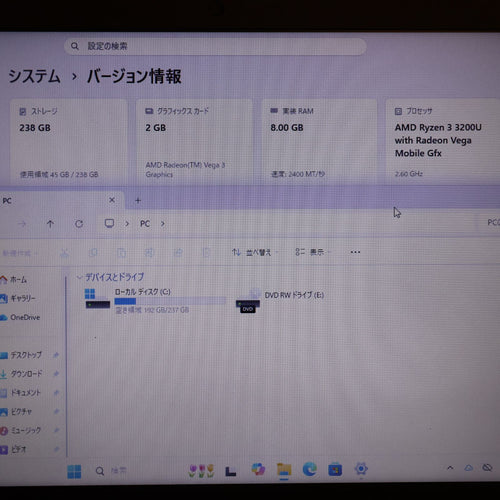Add a new File Explorer tab
The width and height of the screenshot is (500, 500).
138,200
